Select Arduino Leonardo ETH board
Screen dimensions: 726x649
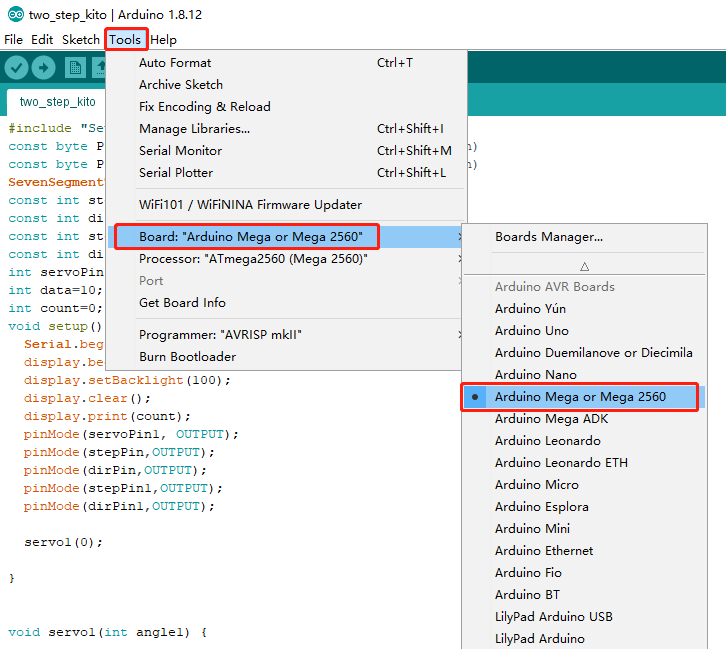pyautogui.click(x=584, y=463)
